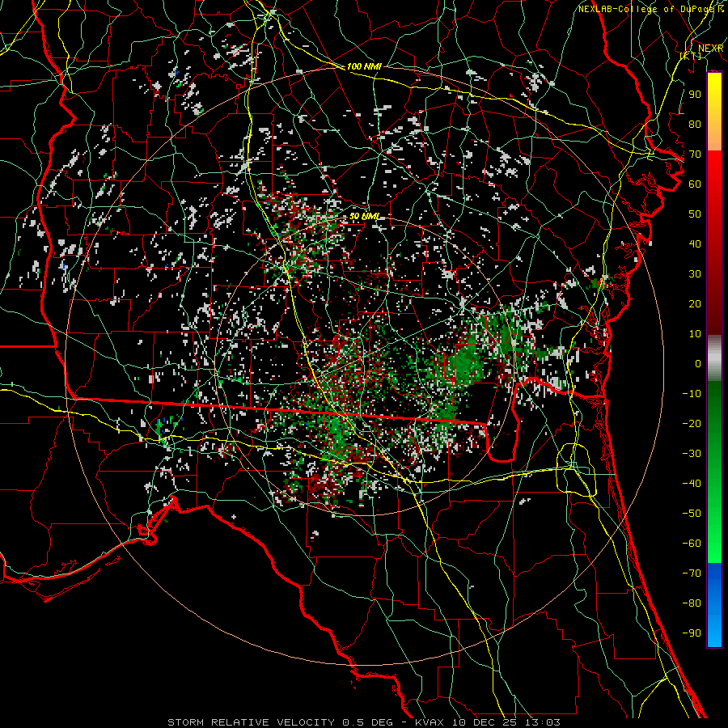Select the -20 value on the velocity scale
Viewport: 728px width, 728px height.
[692, 423]
